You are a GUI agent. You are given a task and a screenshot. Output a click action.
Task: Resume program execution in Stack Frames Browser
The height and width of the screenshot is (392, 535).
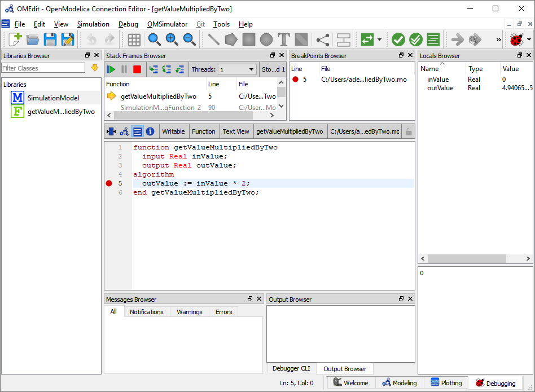pyautogui.click(x=111, y=69)
